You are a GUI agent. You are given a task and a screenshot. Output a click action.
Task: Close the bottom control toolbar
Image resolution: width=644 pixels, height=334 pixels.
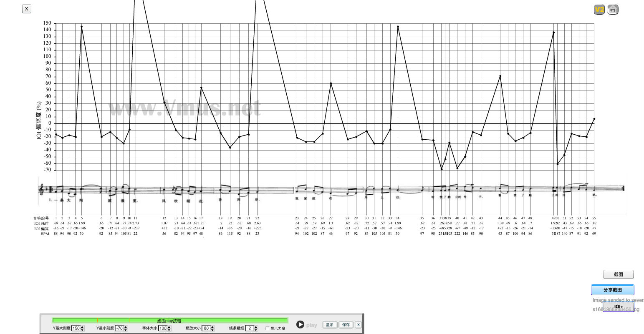(x=358, y=325)
